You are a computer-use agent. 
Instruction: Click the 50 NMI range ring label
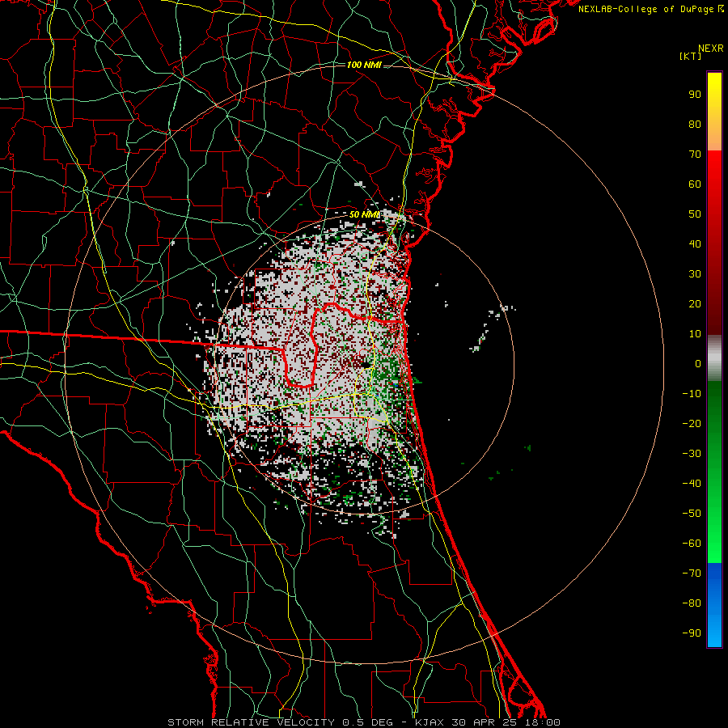365,214
